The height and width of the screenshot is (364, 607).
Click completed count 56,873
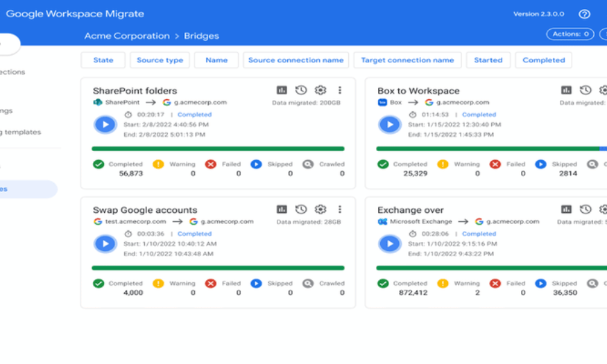131,174
